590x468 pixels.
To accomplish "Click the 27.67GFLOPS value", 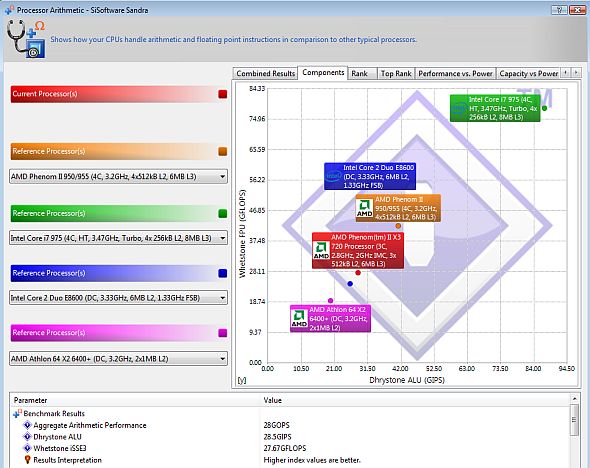I will coord(285,448).
